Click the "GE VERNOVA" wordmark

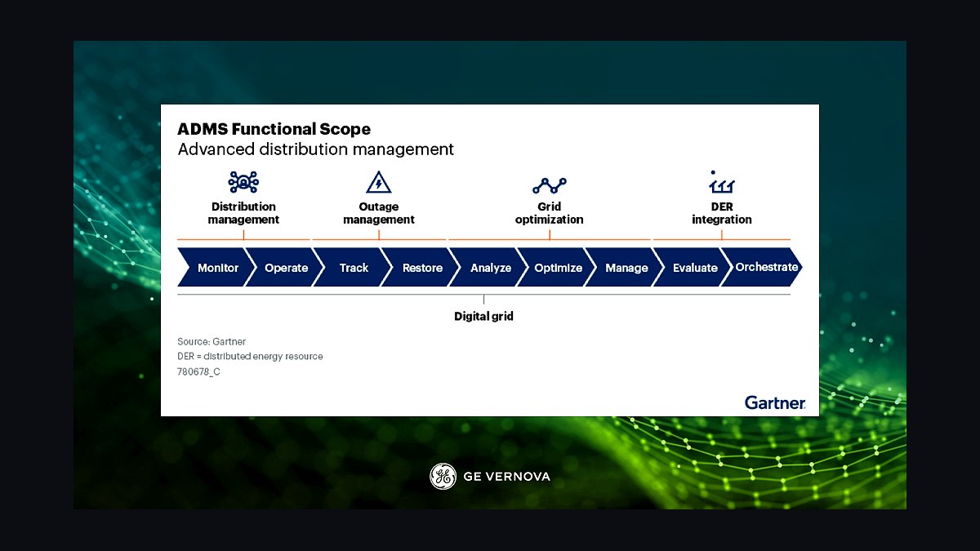pos(506,477)
